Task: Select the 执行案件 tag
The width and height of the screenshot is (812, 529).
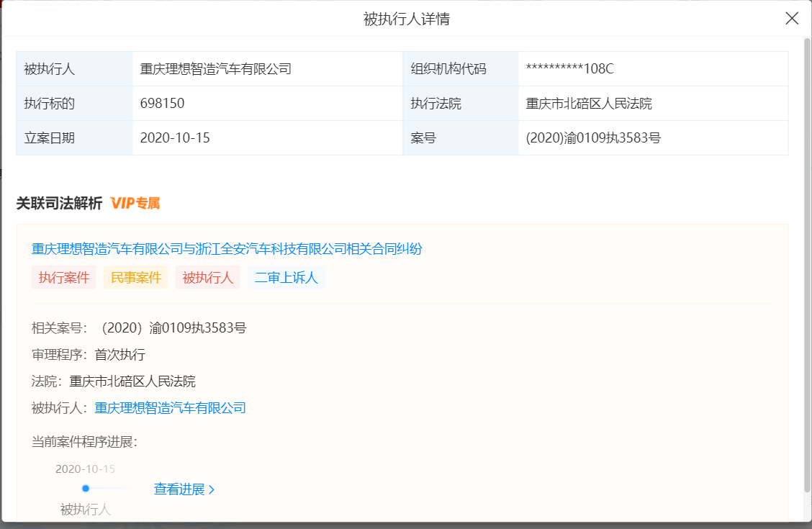Action: coord(64,278)
